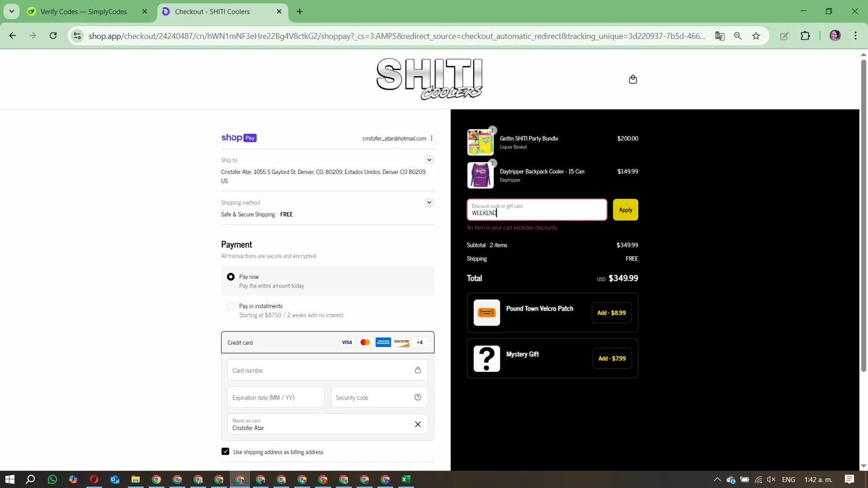
Task: Click the Shop Pay logo
Action: (x=238, y=138)
